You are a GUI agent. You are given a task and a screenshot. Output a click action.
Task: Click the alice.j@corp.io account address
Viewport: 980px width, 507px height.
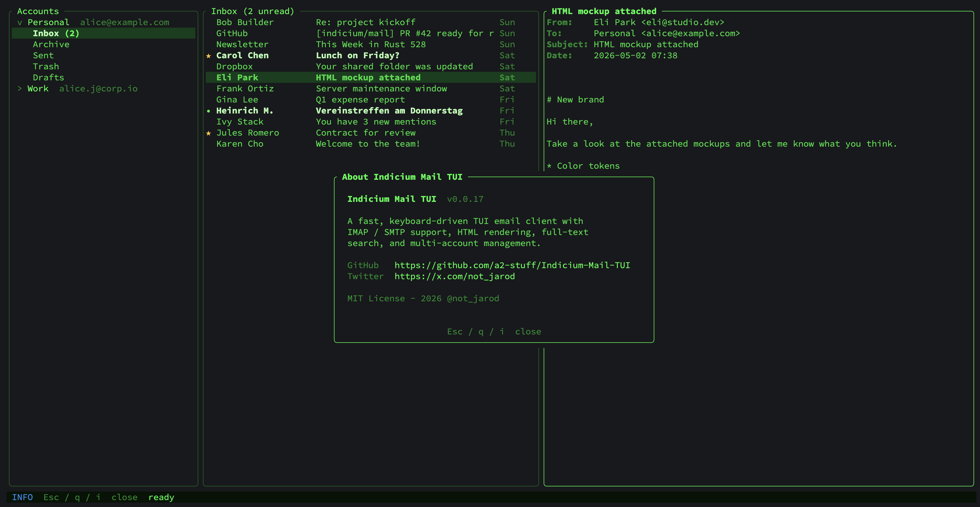click(98, 89)
